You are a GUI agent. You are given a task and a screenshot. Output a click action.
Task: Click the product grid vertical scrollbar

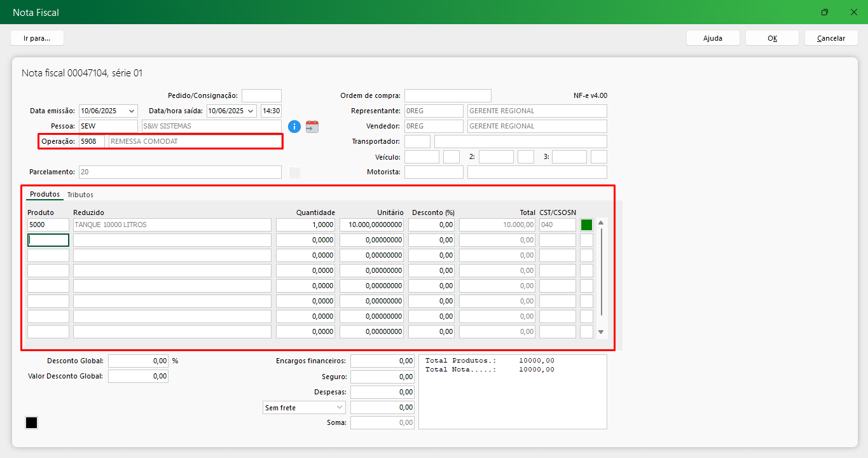pos(601,274)
